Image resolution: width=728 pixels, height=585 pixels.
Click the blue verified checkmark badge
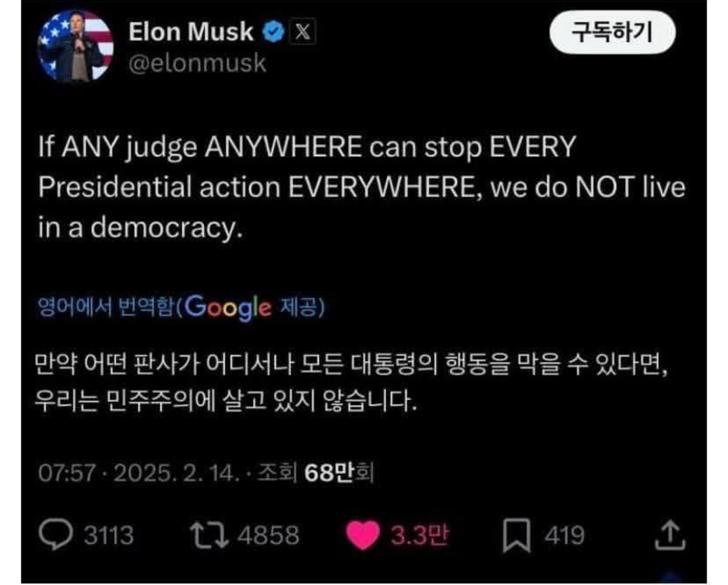(273, 32)
